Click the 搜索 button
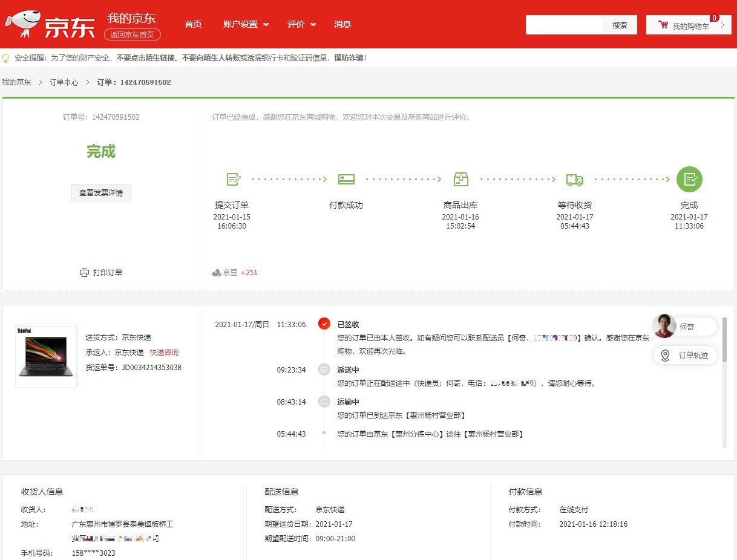737x560 pixels. 620,25
